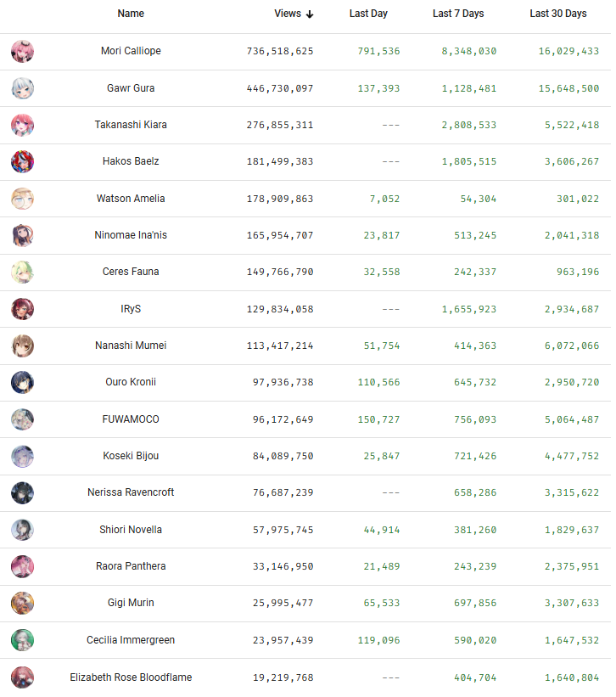Screen dimensions: 616x697
Task: Select Gigi Murin's avatar icon
Action: pos(23,604)
